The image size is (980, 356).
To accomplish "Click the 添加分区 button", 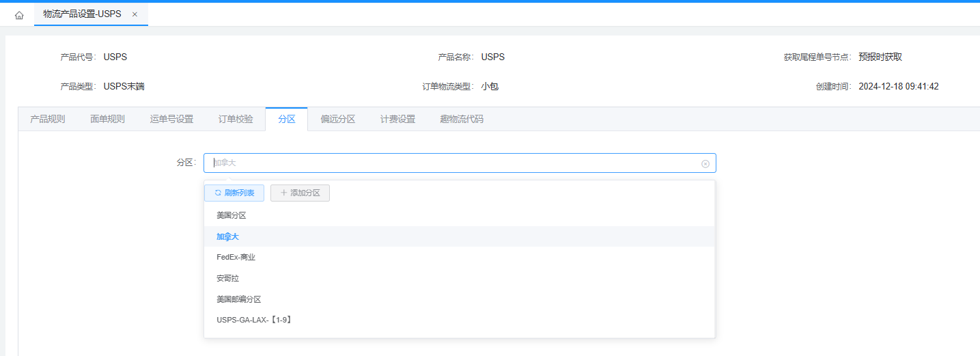I will 300,193.
